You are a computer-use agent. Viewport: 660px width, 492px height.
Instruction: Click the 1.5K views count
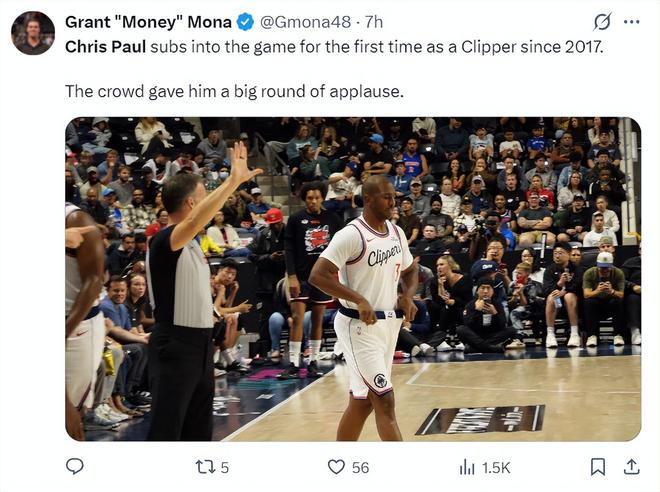coord(496,467)
